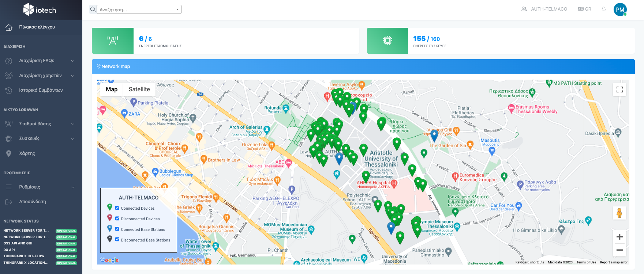Viewport: 644px width, 274px height.
Task: Toggle Disconnected Devices checkbox
Action: [117, 218]
